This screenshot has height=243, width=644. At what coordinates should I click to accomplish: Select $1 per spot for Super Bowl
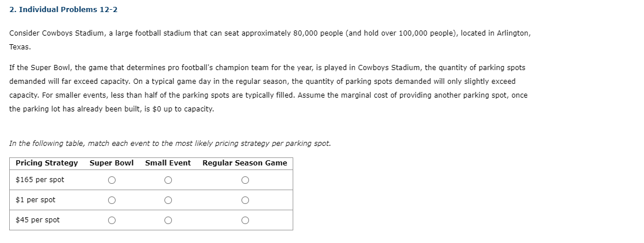112,200
